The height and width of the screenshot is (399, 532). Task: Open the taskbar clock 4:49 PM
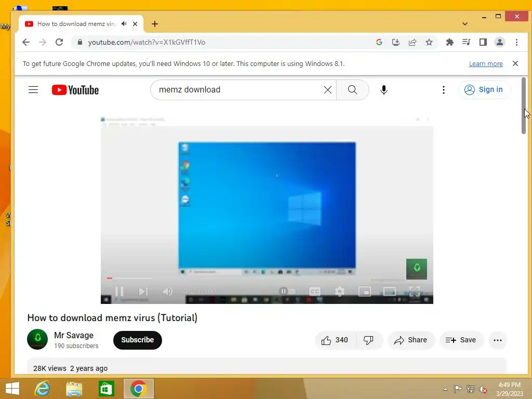pos(509,389)
